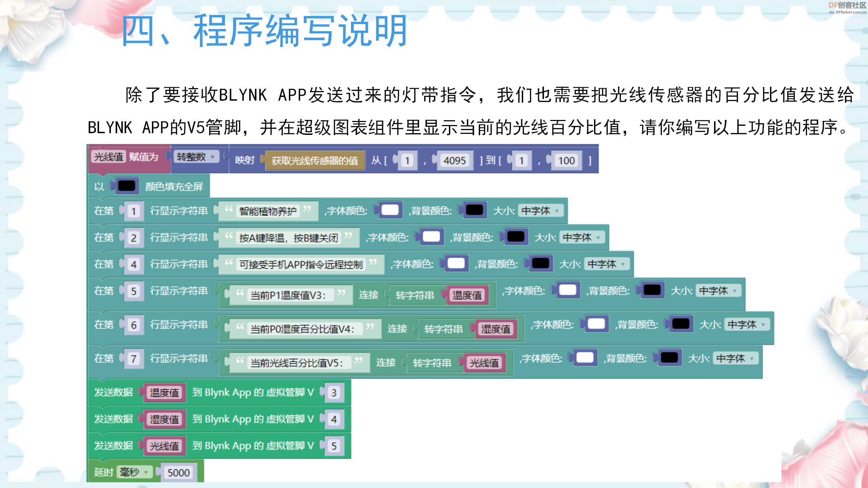Click row number field 6 in display block
Viewport: 868px width, 488px height.
(134, 325)
